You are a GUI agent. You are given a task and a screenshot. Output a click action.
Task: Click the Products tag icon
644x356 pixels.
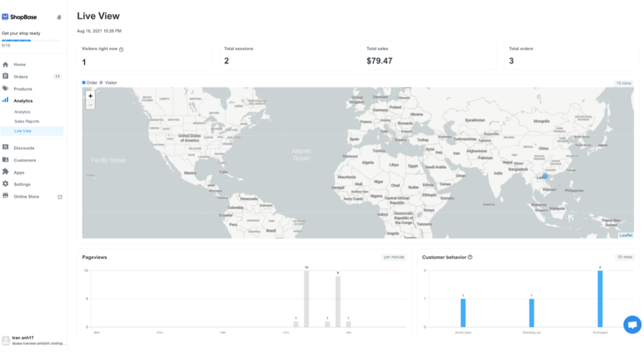pos(6,89)
